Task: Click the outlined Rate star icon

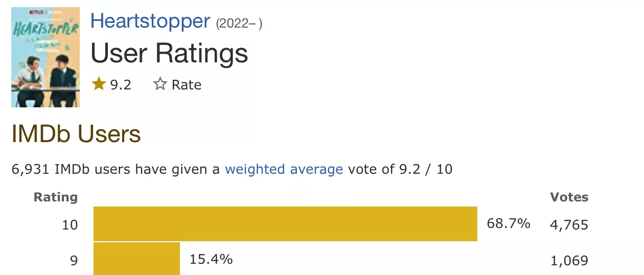Action: 160,84
